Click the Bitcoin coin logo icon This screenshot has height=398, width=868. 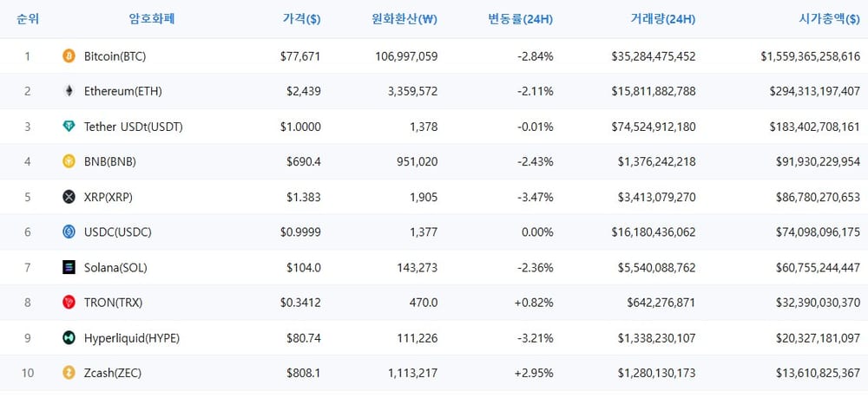pos(69,55)
